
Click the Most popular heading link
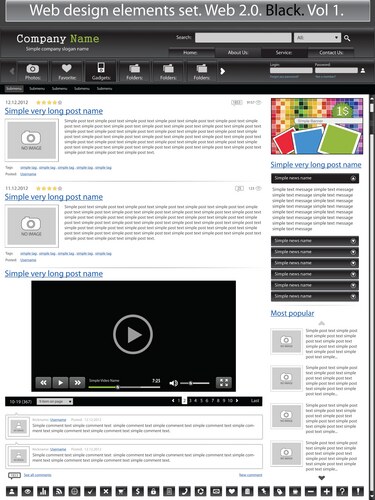point(292,313)
